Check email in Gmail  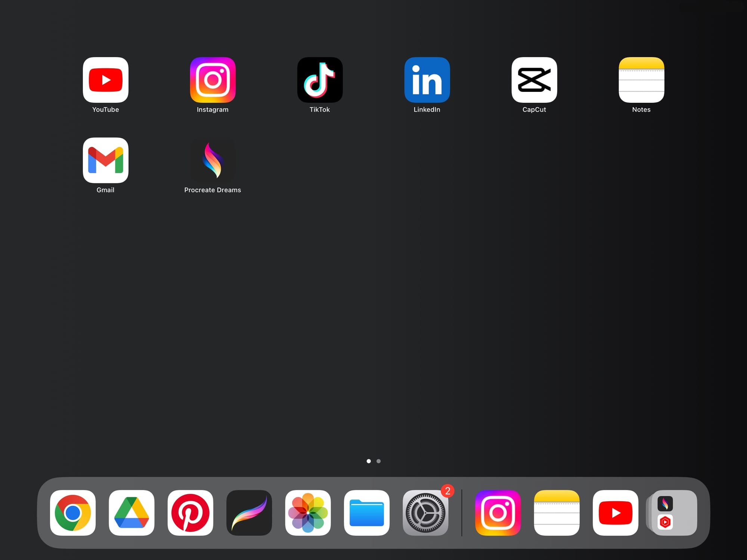106,160
